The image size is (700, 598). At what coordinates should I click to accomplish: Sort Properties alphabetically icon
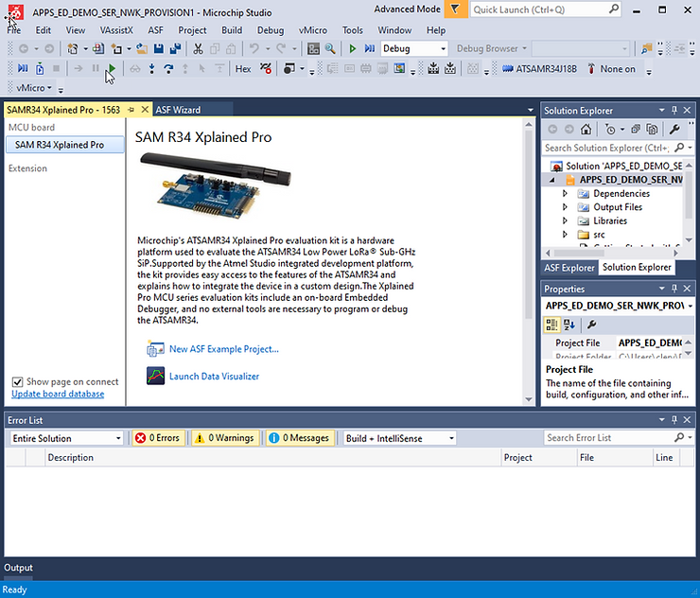click(x=569, y=325)
